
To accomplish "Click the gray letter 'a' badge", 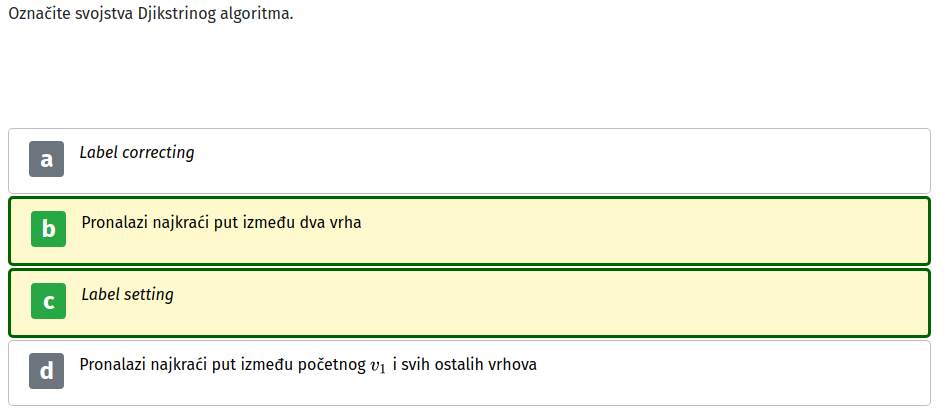I will coord(47,159).
